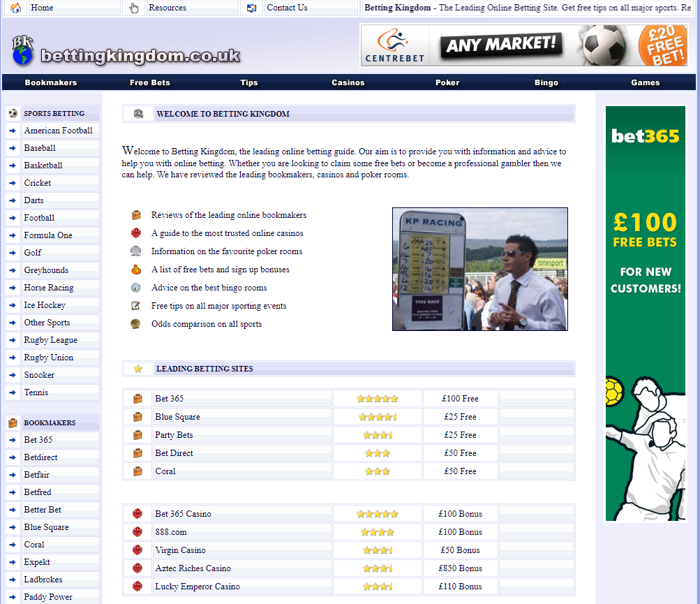Click the bingo ball icon beside bingo rooms

tap(135, 288)
